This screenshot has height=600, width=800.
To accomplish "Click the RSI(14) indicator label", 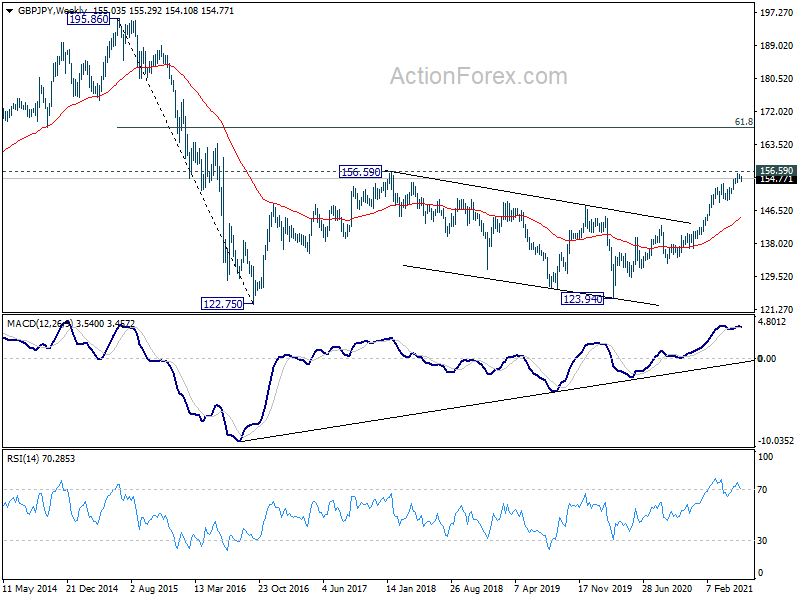I will click(x=23, y=459).
